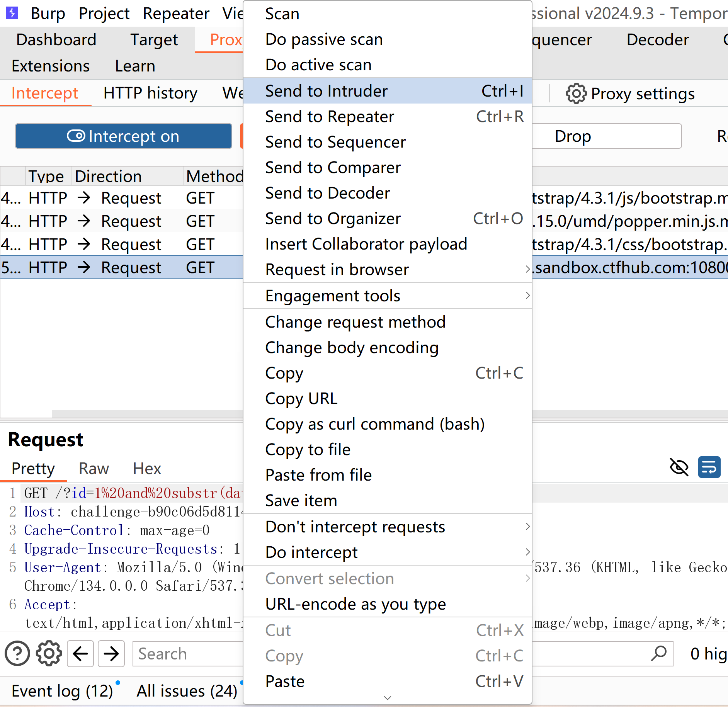Switch to HTTP history tab

(150, 93)
